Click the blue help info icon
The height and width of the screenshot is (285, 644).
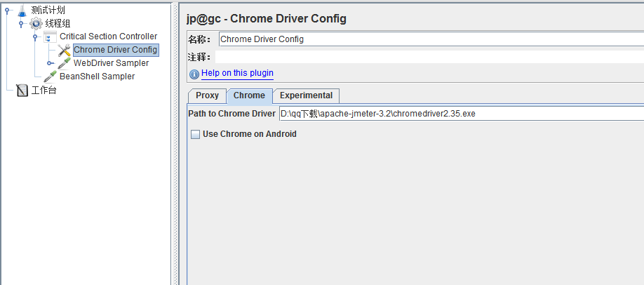coord(194,74)
